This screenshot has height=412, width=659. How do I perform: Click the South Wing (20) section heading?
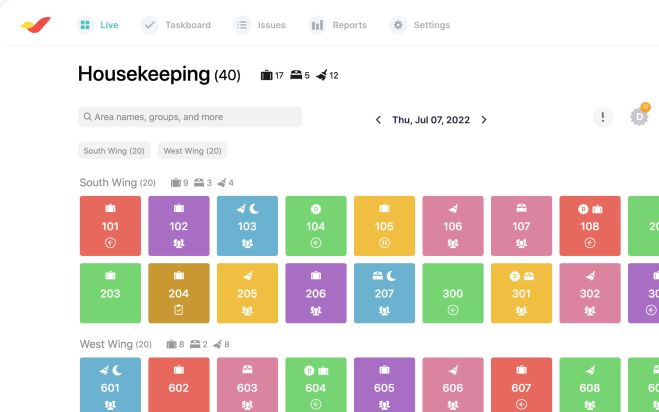[118, 182]
